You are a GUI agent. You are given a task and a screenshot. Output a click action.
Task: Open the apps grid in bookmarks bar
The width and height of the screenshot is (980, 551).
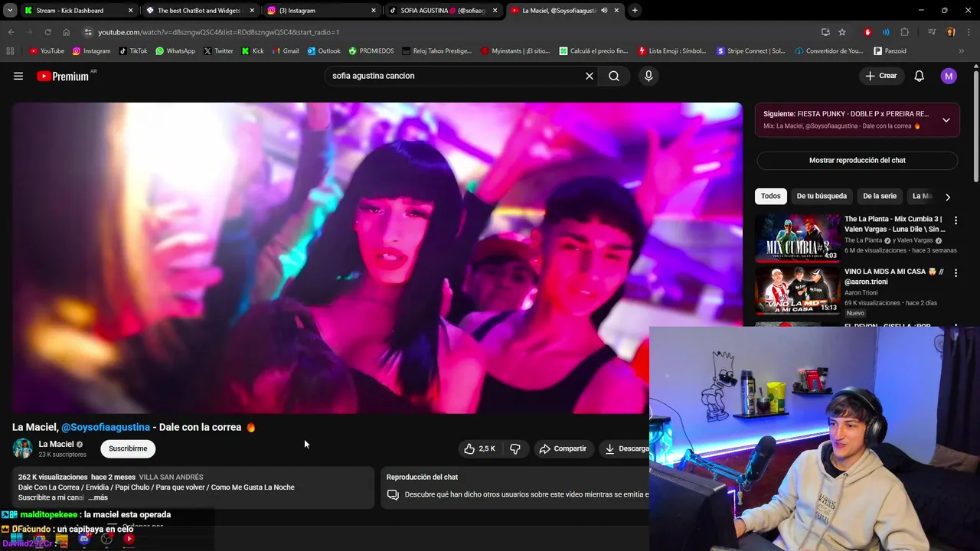[10, 51]
